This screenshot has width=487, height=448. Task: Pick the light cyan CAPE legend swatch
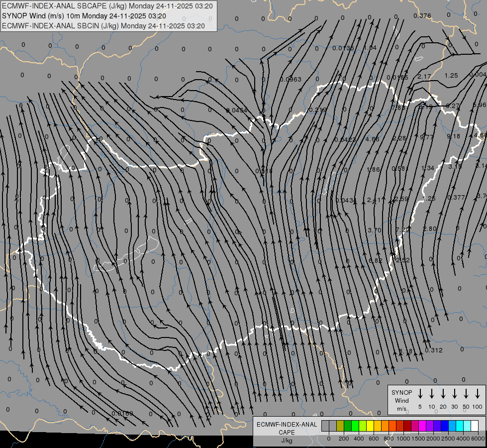point(467,426)
